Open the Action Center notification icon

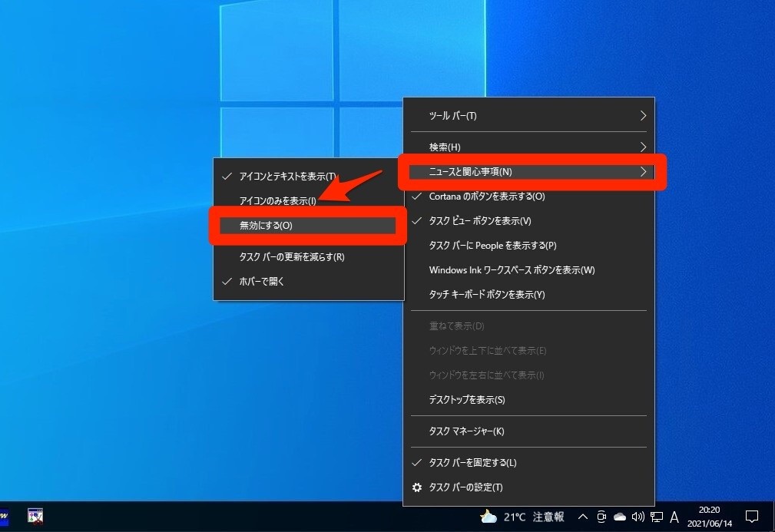(x=752, y=516)
